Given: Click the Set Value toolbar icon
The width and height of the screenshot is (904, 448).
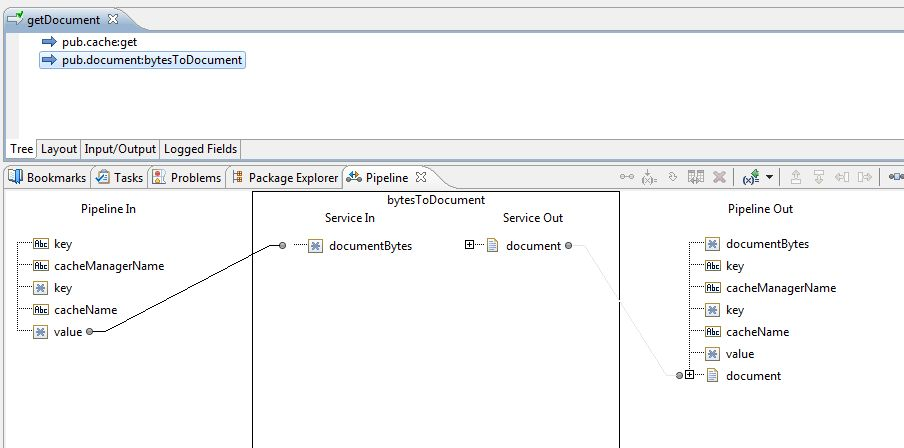Looking at the screenshot, I should 650,177.
